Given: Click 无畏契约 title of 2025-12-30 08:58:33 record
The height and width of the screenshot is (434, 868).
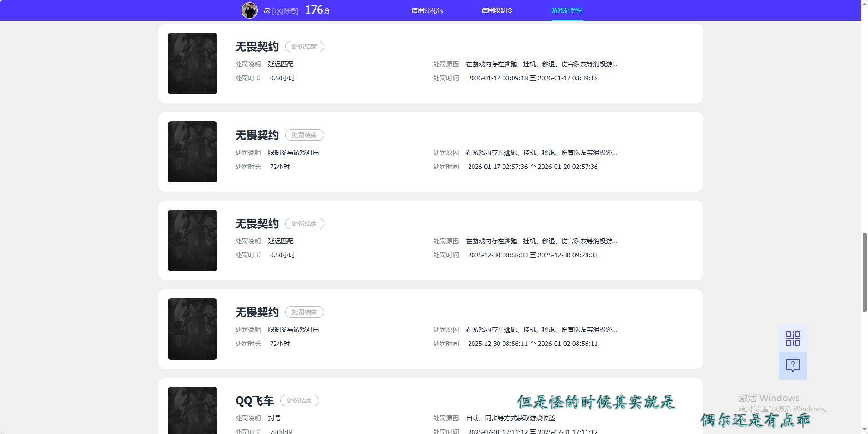Looking at the screenshot, I should 257,224.
